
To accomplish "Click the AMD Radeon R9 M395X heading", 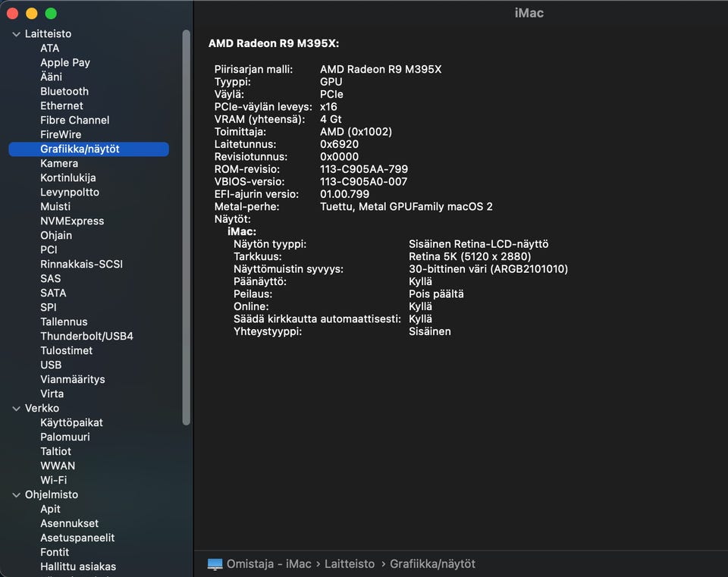I will pyautogui.click(x=274, y=44).
